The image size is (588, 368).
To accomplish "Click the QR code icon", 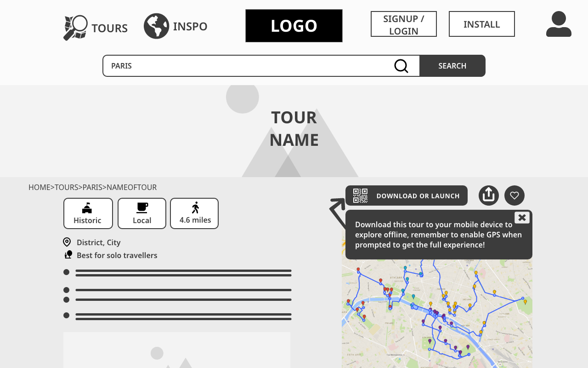I will tap(360, 195).
